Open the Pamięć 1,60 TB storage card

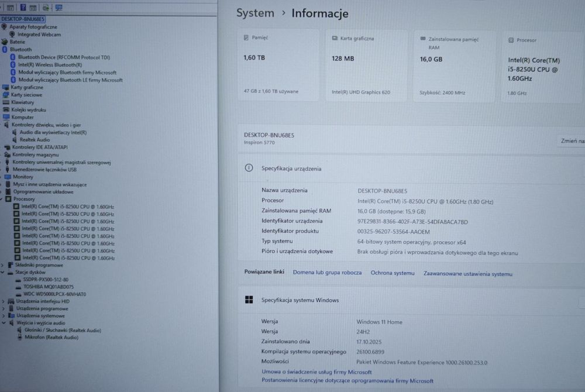point(278,65)
